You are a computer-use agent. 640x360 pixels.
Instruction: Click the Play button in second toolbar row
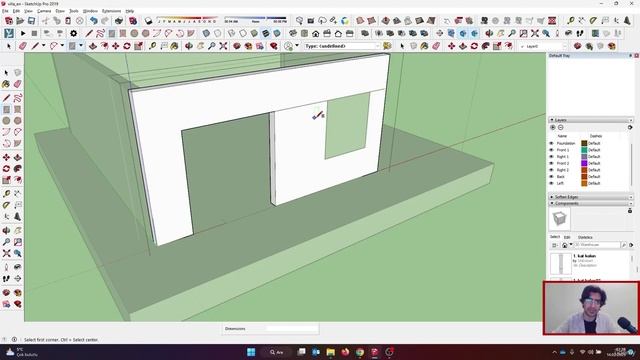23,33
